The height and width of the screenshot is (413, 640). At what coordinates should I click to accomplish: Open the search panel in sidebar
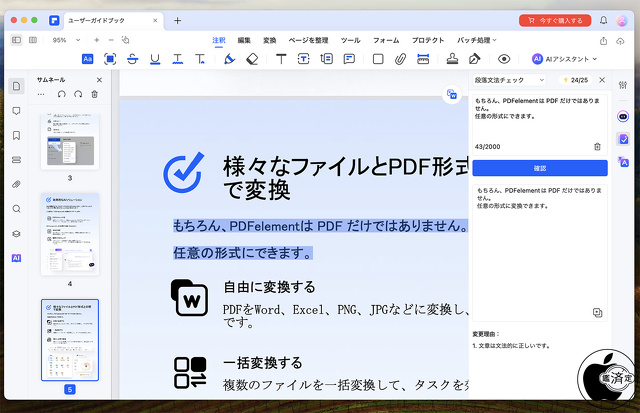(16, 209)
